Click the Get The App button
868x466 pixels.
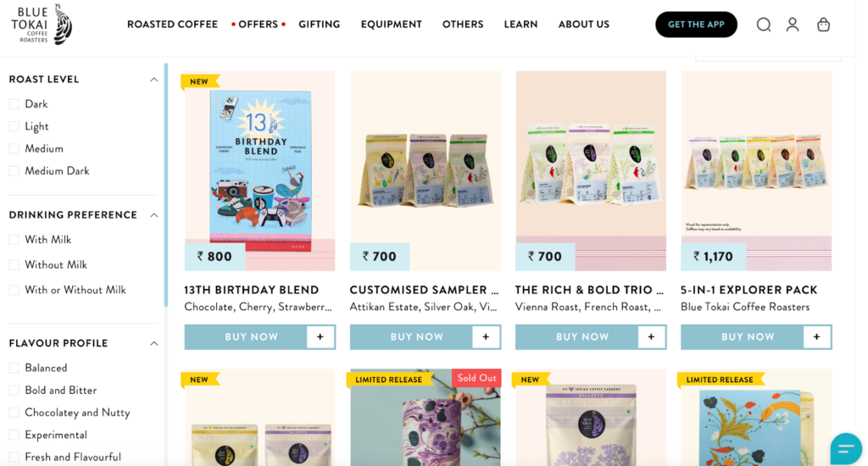tap(697, 25)
